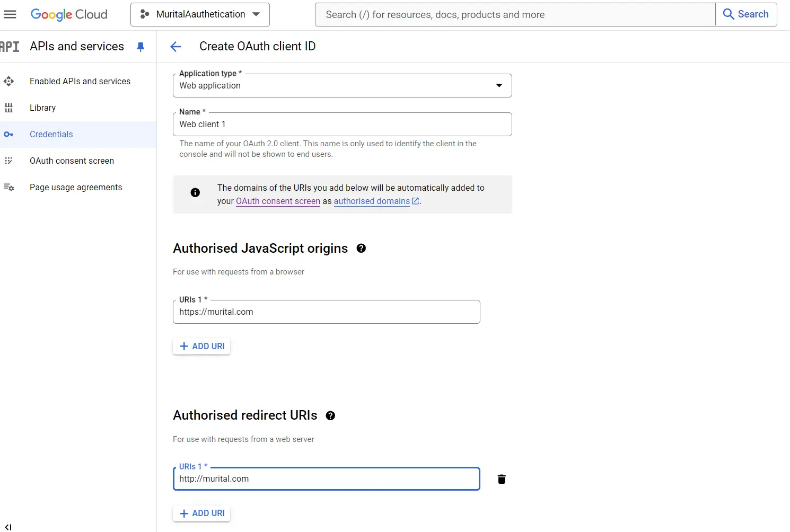
Task: Open the OAuth consent screen section
Action: tap(72, 161)
